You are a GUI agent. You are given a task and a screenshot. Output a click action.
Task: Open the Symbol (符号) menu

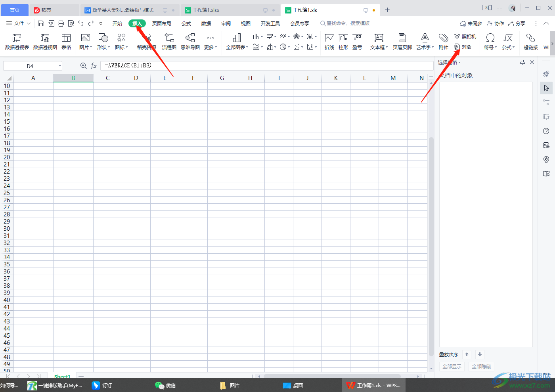point(490,42)
